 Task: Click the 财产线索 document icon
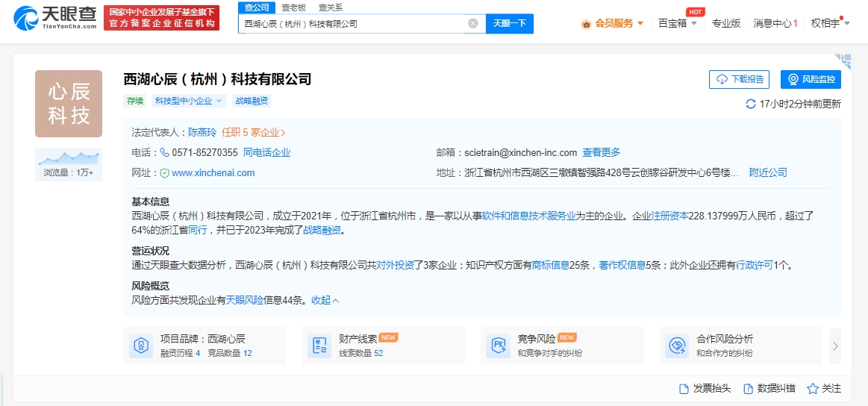coord(319,346)
